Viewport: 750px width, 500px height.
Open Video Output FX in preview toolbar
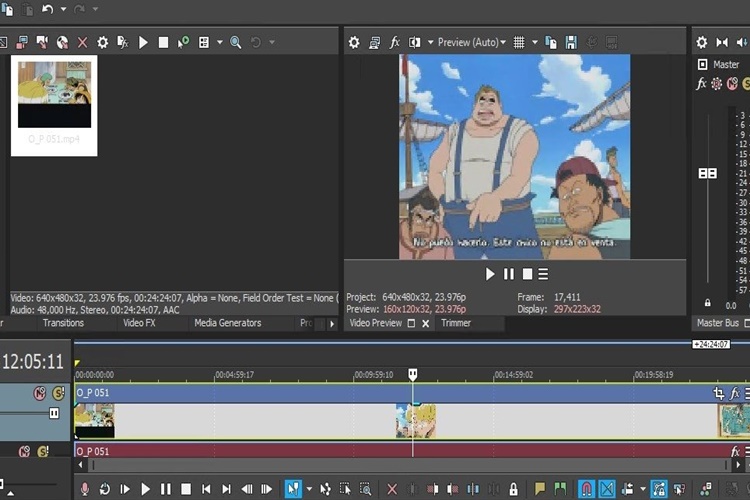(395, 43)
